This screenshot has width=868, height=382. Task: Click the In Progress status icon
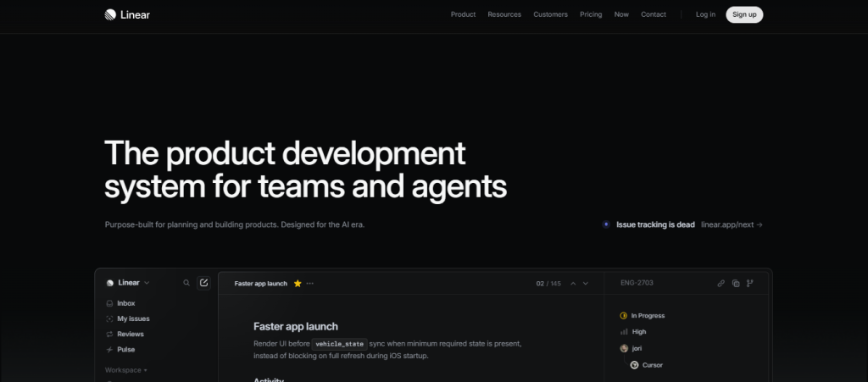(x=624, y=316)
